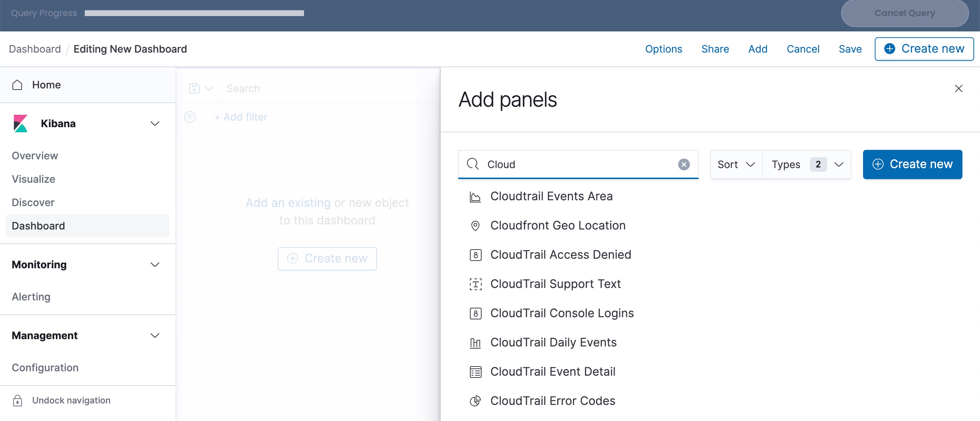Open Discover in Kibana menu
This screenshot has height=421, width=980.
coord(33,202)
